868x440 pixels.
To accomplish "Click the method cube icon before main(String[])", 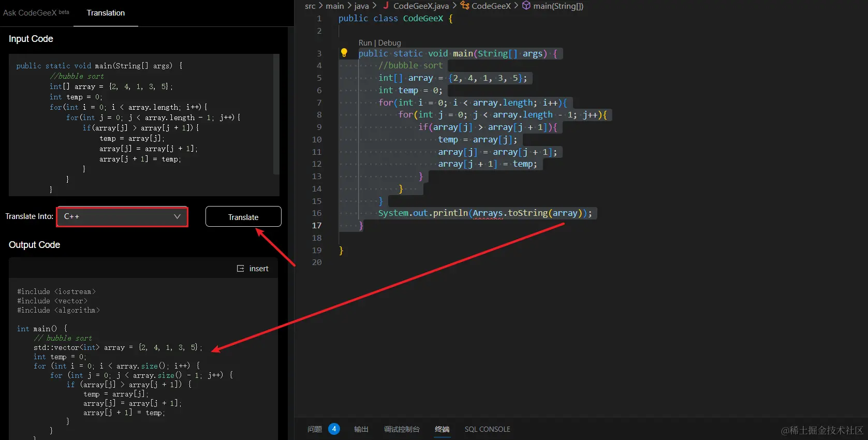I will coord(526,6).
